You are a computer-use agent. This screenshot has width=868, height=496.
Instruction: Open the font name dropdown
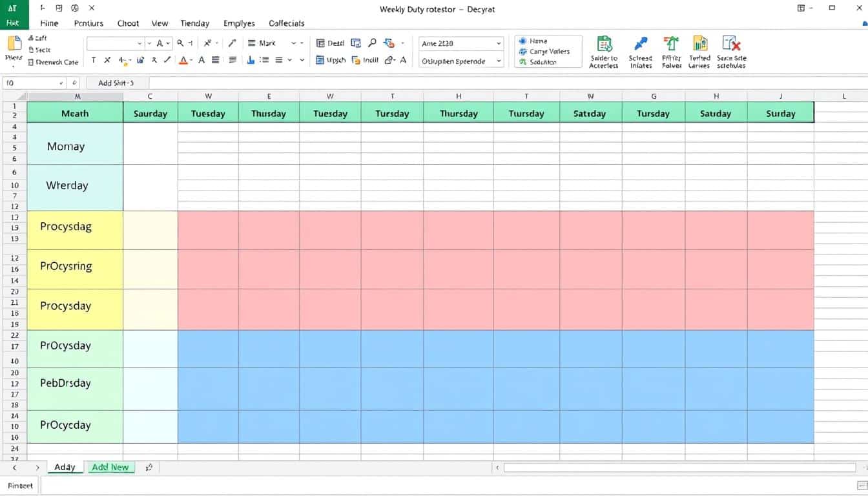point(139,43)
